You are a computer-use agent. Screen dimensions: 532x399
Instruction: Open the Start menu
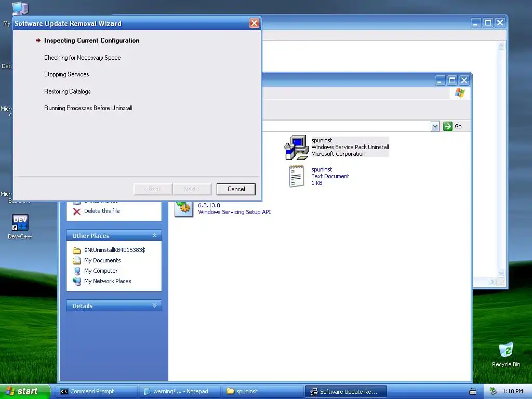click(25, 391)
